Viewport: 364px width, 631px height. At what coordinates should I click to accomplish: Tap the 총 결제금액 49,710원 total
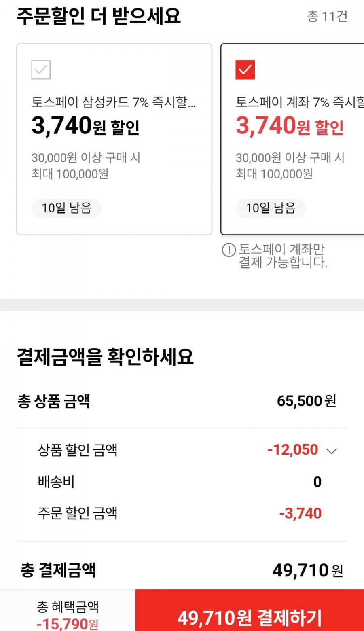pos(307,570)
